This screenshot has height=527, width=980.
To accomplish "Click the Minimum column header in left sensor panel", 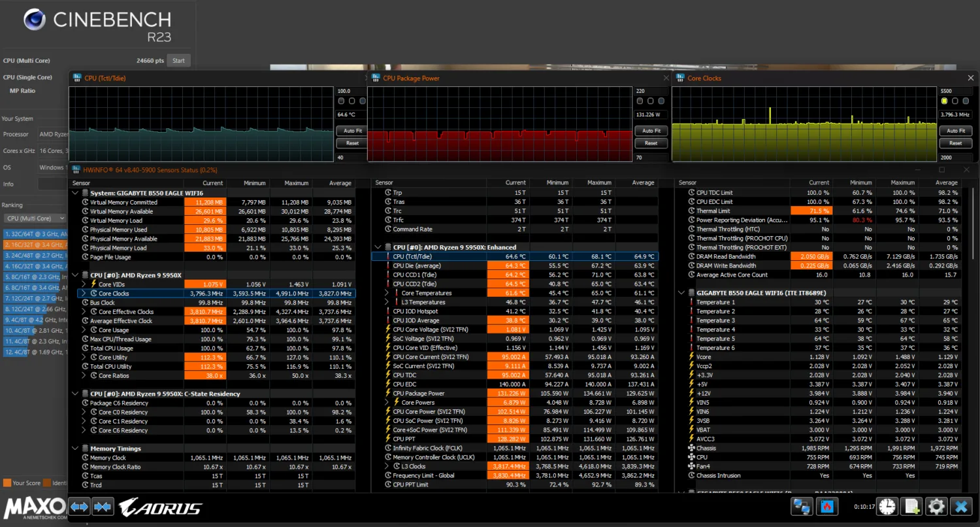I will coord(254,183).
